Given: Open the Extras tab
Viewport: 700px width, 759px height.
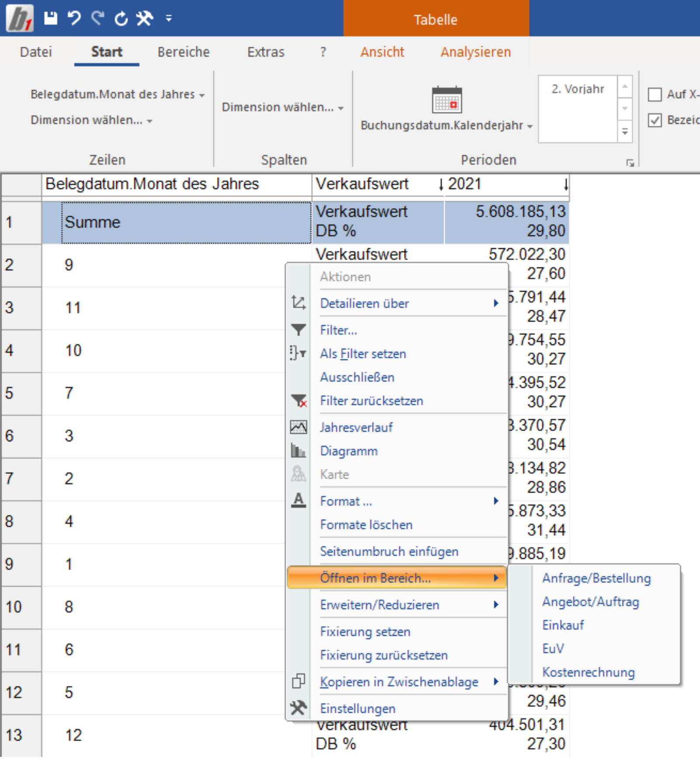Looking at the screenshot, I should (266, 52).
